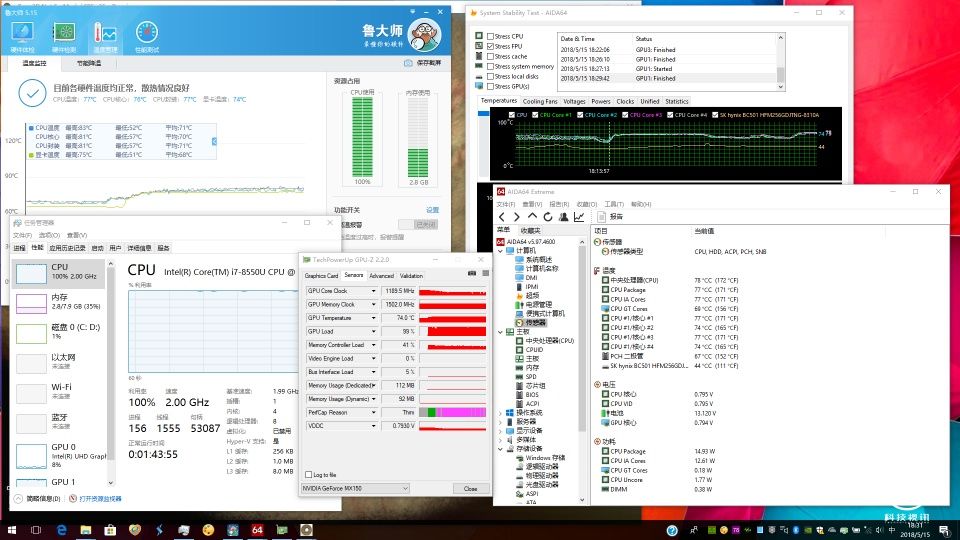Switch to the 节能降温 tab in Lu Master

[89, 63]
